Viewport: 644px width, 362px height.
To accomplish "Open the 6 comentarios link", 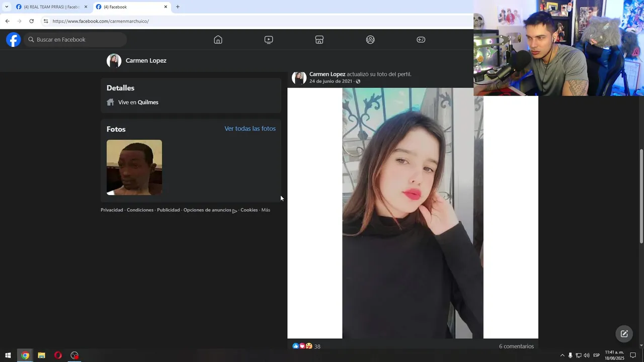I will pos(516,346).
